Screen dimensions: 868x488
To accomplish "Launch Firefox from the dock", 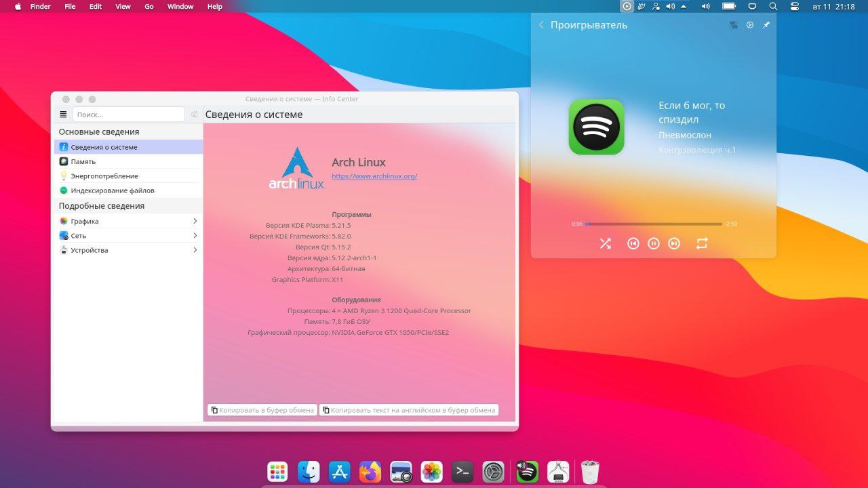I will (x=370, y=472).
